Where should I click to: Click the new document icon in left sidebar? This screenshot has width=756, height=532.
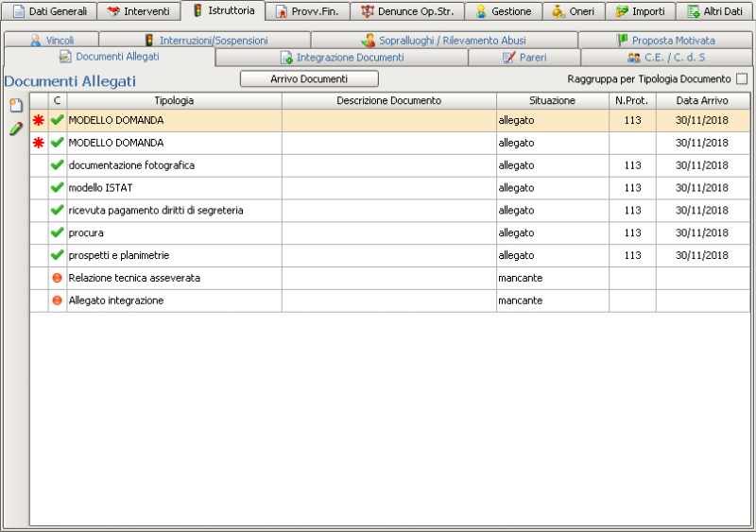(15, 105)
